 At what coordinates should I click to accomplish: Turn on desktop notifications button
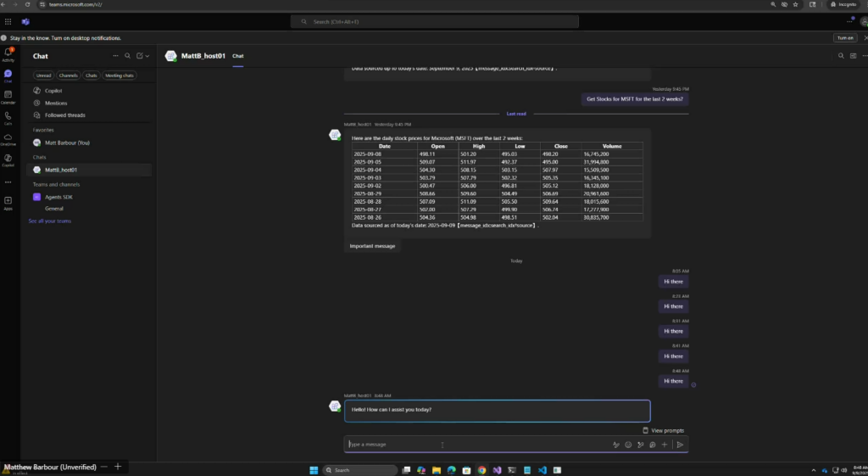click(x=845, y=37)
